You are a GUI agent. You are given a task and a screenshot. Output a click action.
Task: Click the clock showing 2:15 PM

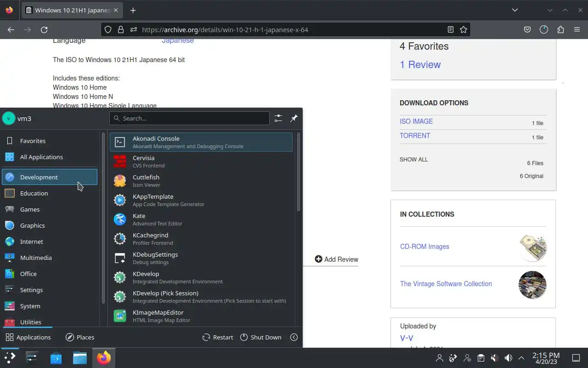click(546, 358)
